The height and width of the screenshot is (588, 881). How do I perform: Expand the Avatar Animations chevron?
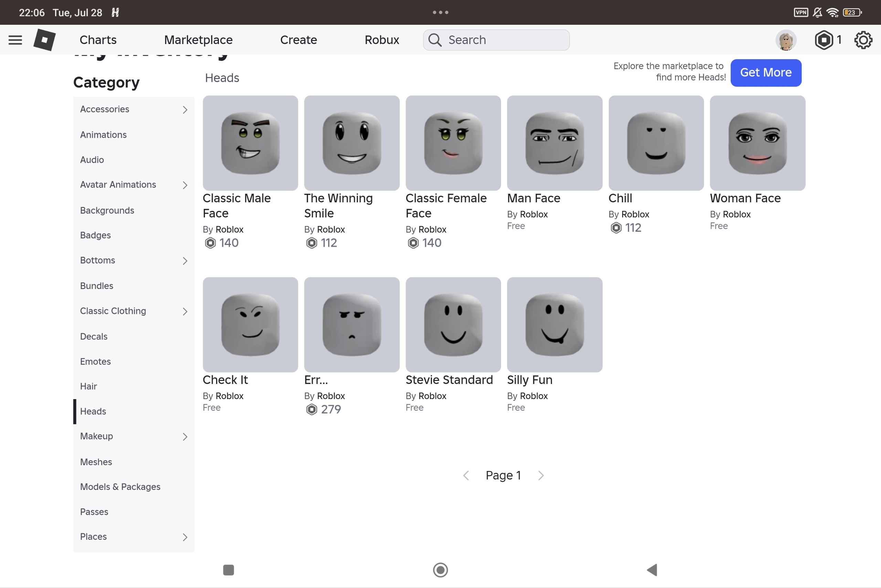tap(185, 185)
